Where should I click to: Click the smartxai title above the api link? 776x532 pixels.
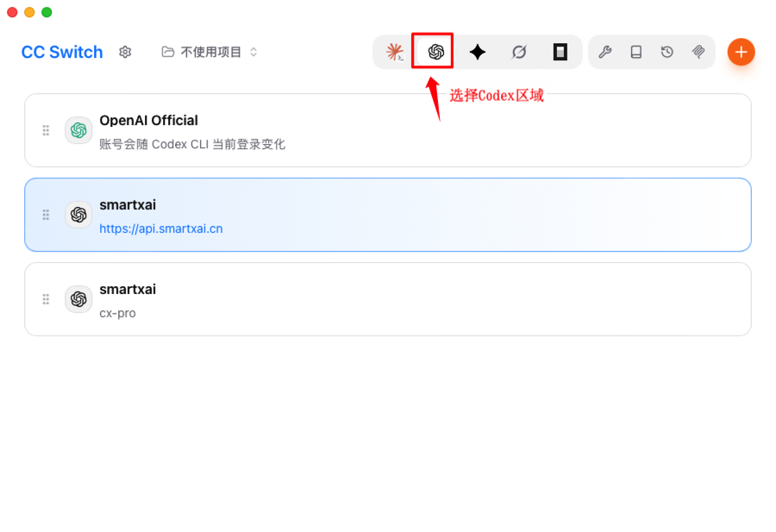click(x=128, y=205)
